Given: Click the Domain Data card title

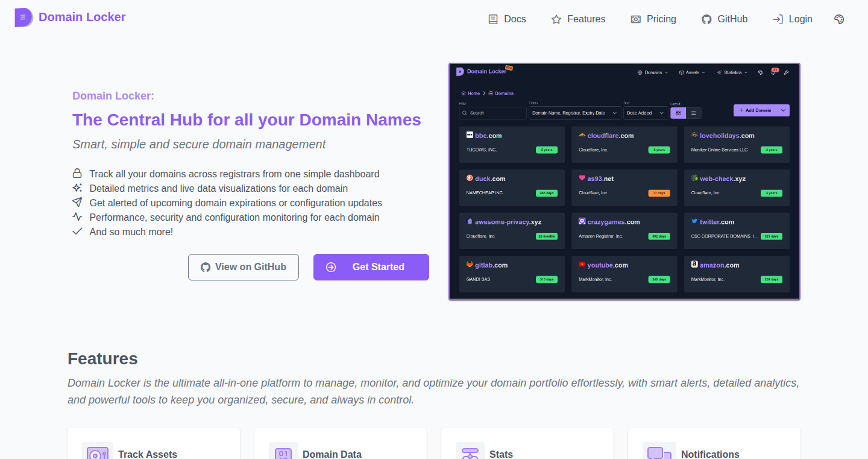Looking at the screenshot, I should click(x=332, y=454).
